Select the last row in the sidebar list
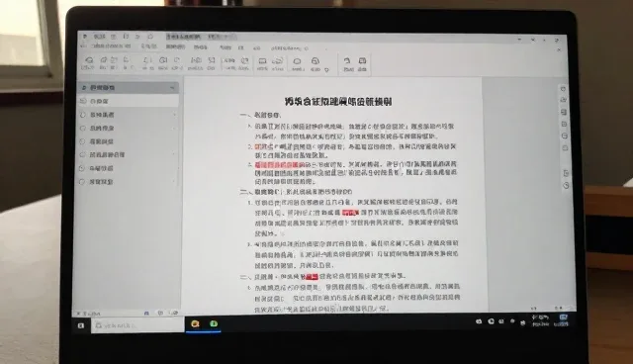This screenshot has height=364, width=633. pyautogui.click(x=128, y=182)
